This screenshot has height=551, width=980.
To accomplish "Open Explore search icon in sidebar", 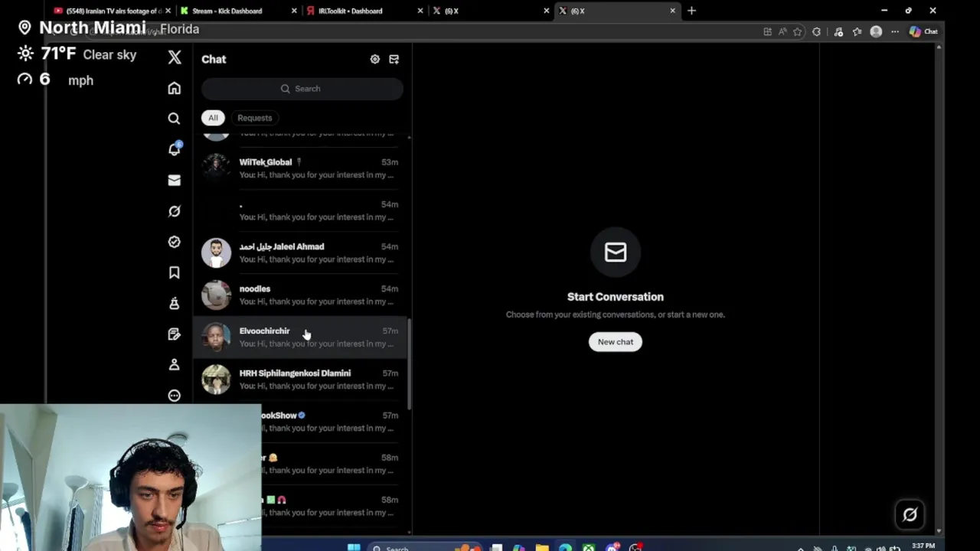I will [175, 119].
